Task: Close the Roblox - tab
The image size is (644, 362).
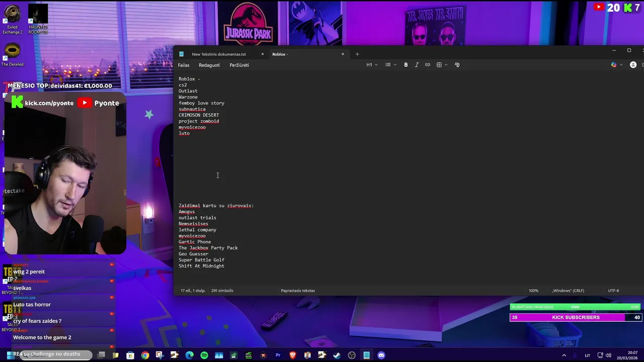Action: coord(343,54)
